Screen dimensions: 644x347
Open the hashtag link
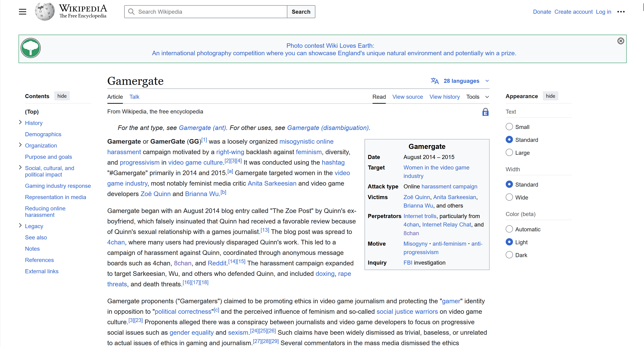tap(333, 162)
